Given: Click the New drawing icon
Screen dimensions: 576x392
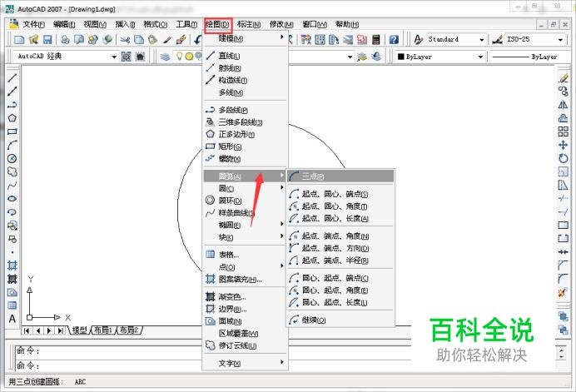Looking at the screenshot, I should (19, 39).
